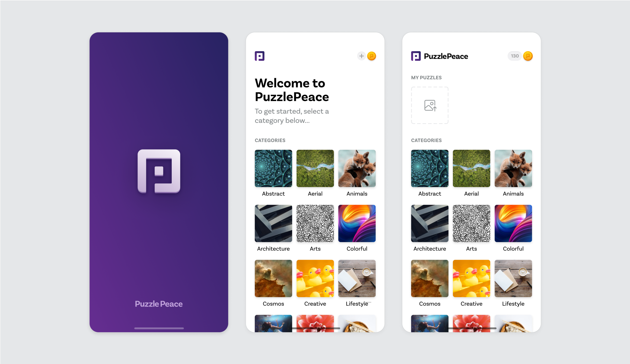Tap the purple logo icon on the welcome screen

[260, 56]
